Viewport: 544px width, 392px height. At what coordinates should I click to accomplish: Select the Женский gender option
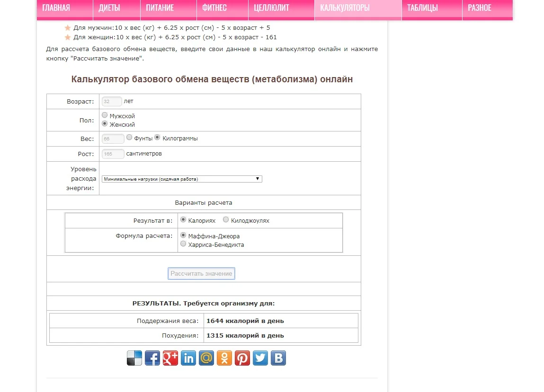click(105, 124)
